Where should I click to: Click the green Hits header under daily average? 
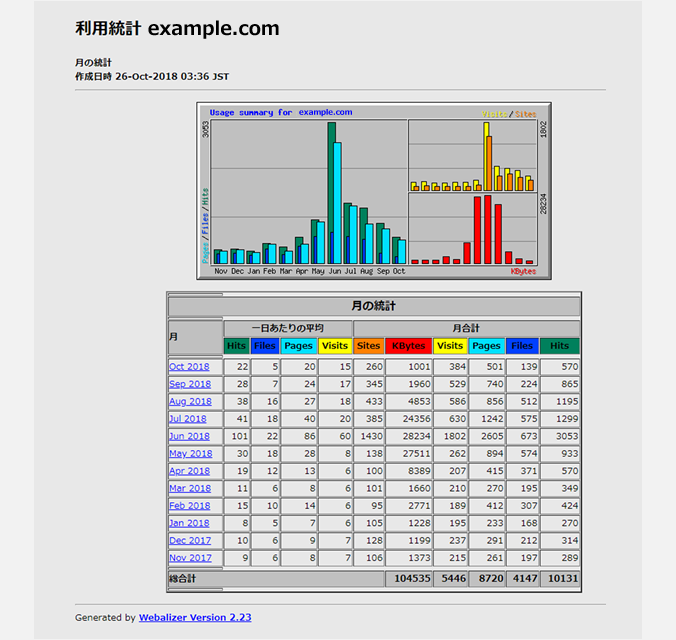(236, 346)
